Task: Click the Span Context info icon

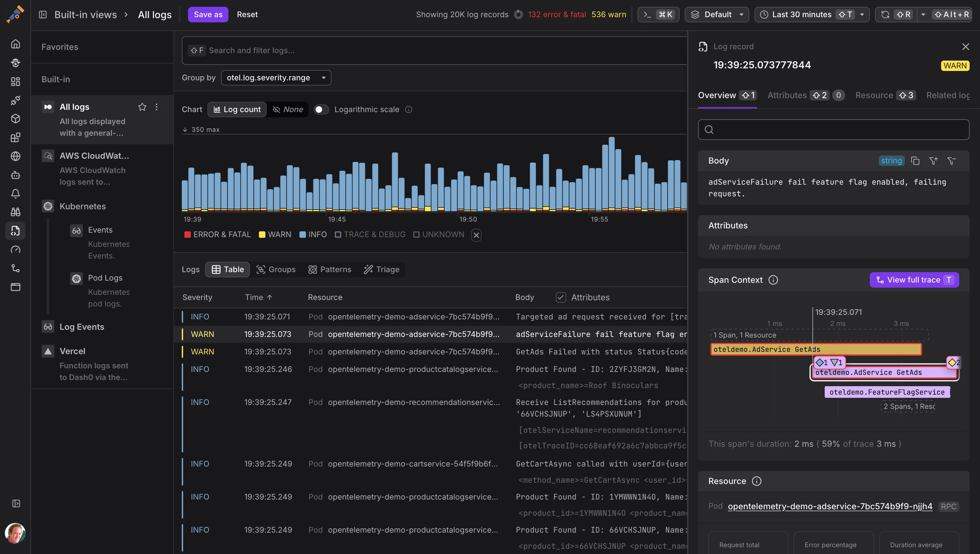Action: point(773,280)
